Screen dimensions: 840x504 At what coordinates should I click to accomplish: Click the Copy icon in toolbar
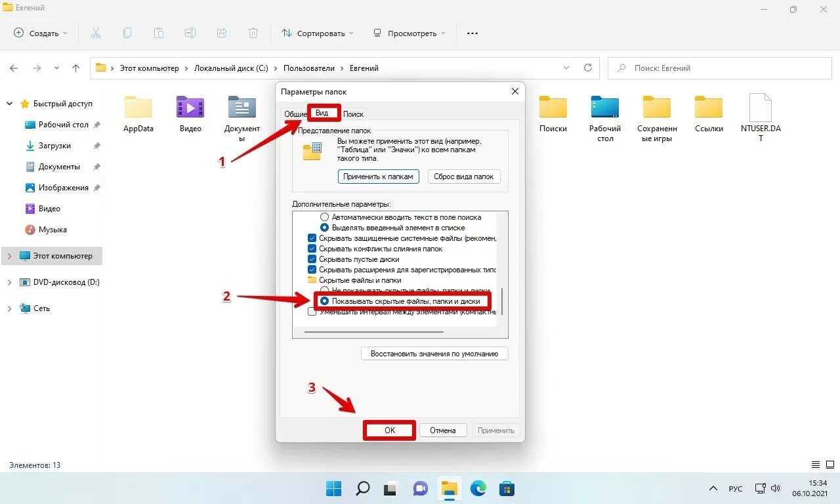tap(127, 33)
